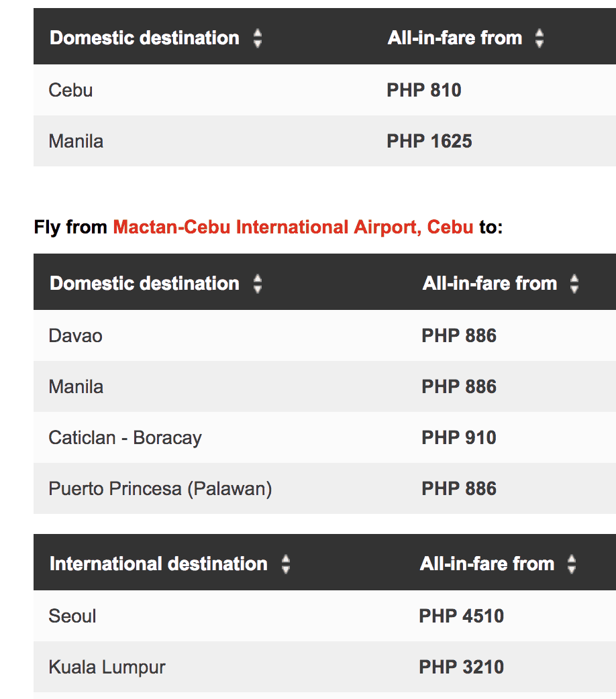
Task: Select the Cebu destination in the topmost table
Action: (x=70, y=90)
